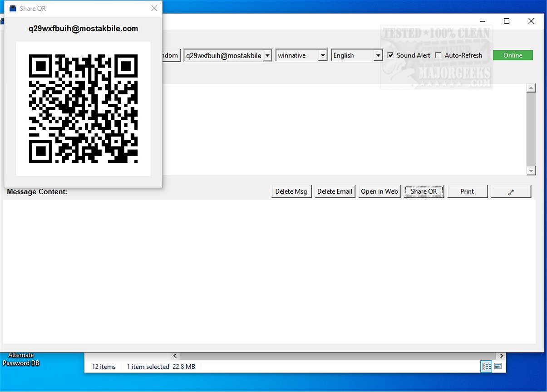Click inbox list scrollbar up arrow
The width and height of the screenshot is (547, 392).
531,88
